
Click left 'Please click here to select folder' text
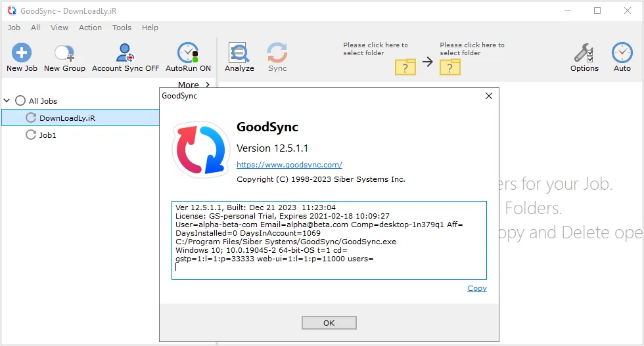375,49
